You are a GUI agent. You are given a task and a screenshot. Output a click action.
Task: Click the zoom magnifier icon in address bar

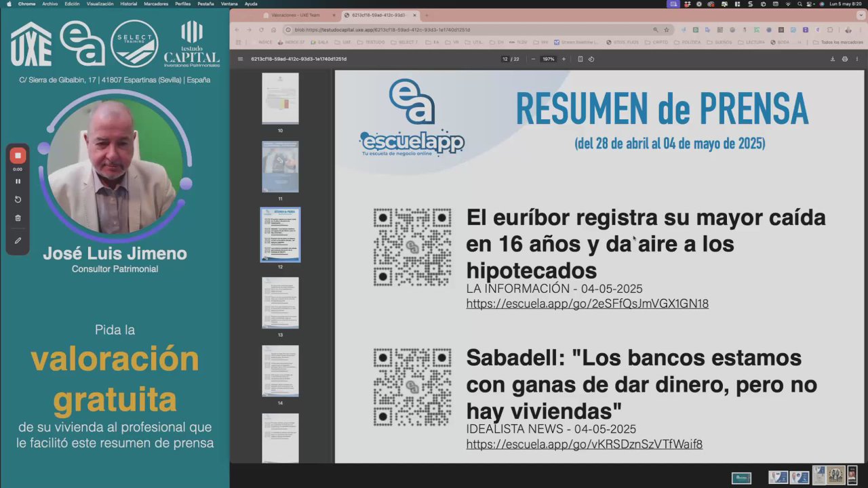[x=656, y=30]
